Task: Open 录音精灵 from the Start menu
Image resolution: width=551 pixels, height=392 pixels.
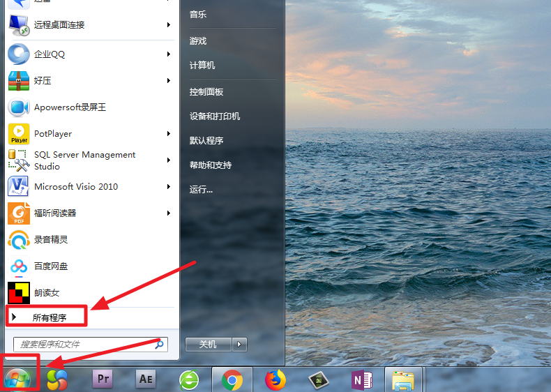Action: click(x=51, y=240)
